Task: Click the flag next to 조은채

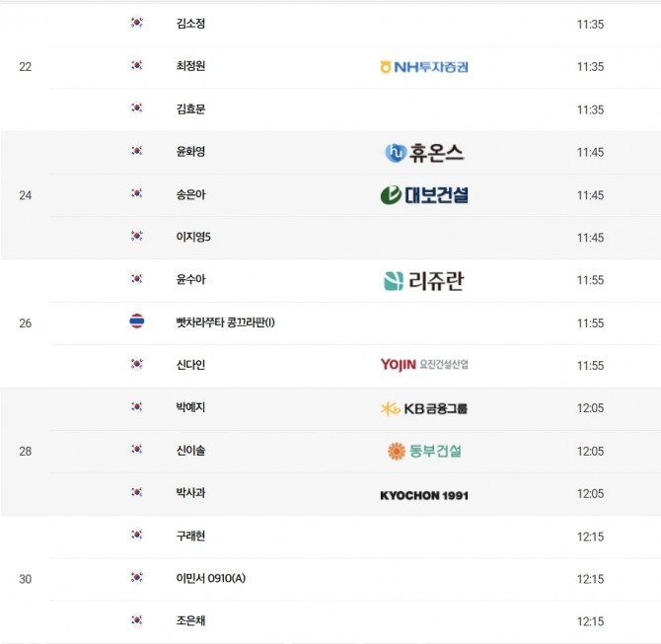Action: pyautogui.click(x=137, y=620)
